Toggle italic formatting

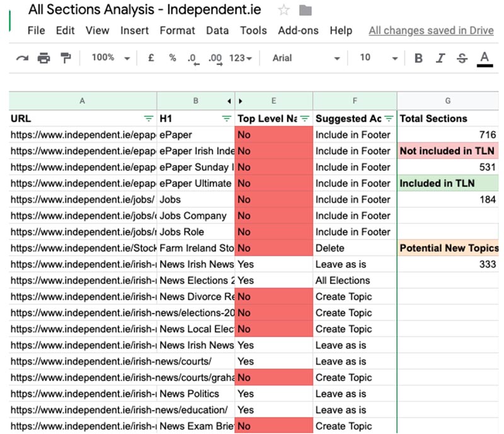(440, 58)
